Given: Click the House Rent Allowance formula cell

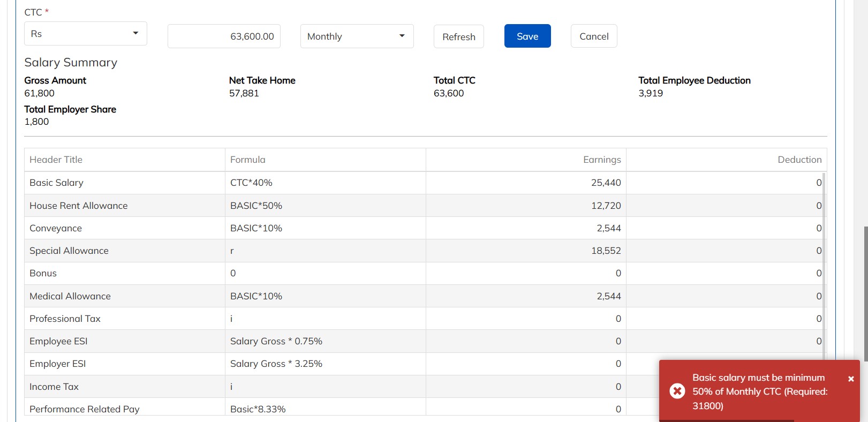Looking at the screenshot, I should click(x=256, y=206).
